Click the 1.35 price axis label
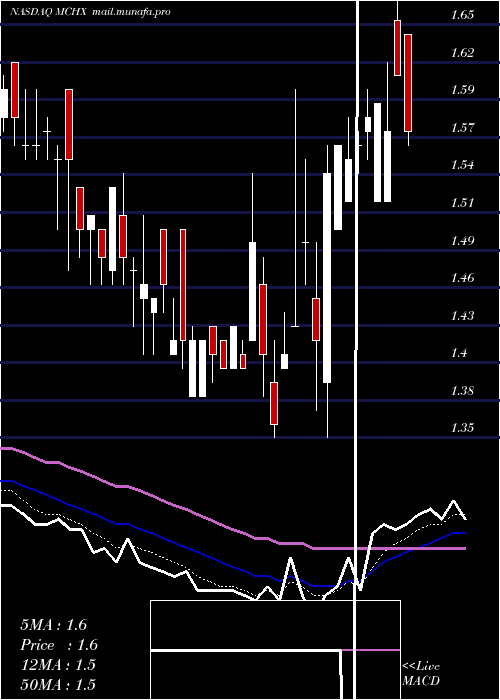Image resolution: width=500 pixels, height=700 pixels. [462, 428]
